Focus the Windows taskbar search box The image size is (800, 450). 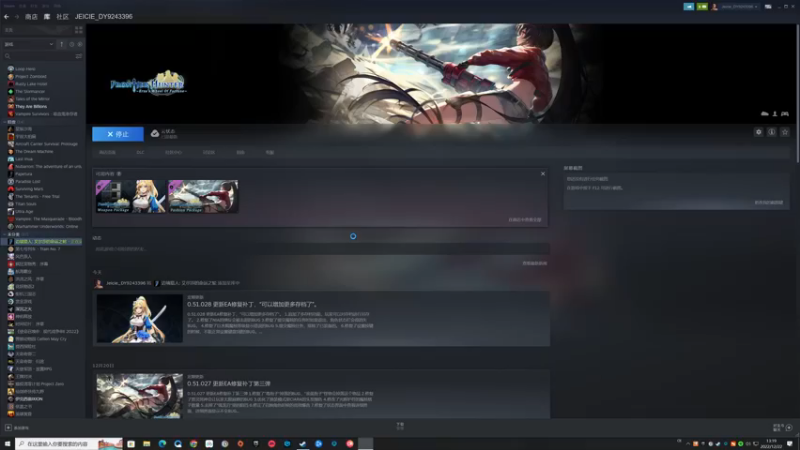click(69, 444)
